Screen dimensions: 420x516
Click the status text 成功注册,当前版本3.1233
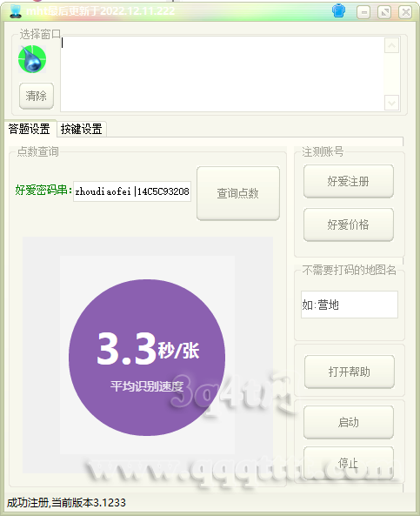tap(66, 502)
